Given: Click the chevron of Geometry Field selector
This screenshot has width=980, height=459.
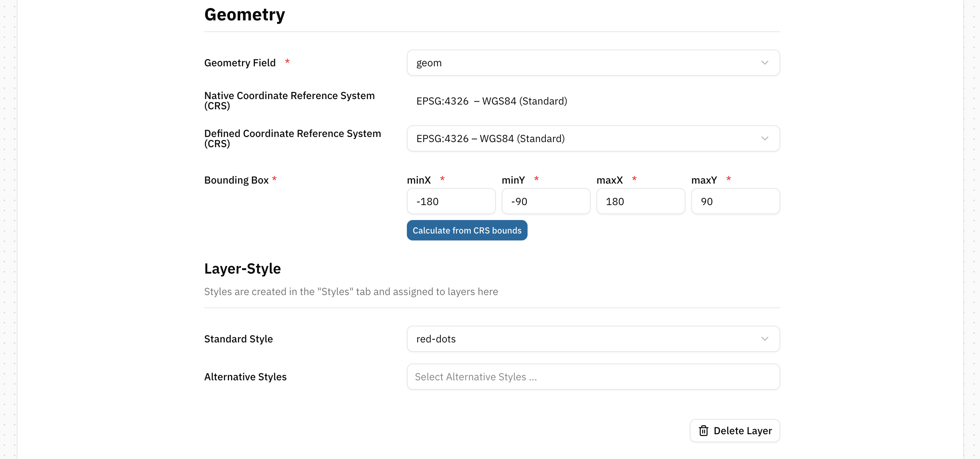Looking at the screenshot, I should [765, 63].
